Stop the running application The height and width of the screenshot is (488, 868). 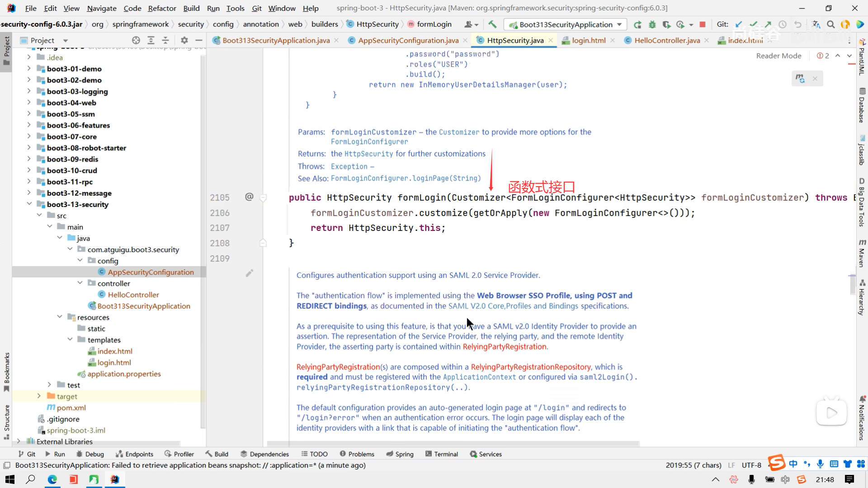(703, 24)
